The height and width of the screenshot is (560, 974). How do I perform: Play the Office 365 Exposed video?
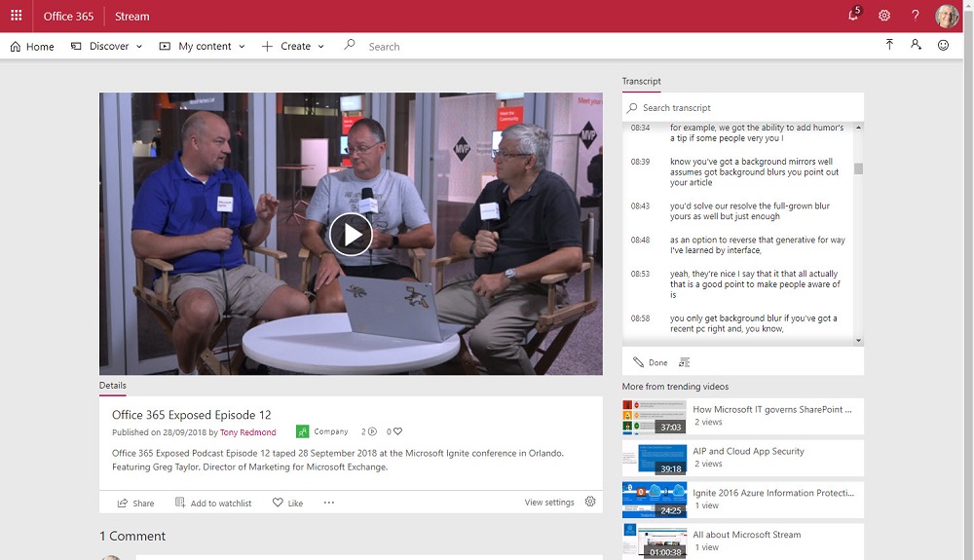(x=350, y=234)
